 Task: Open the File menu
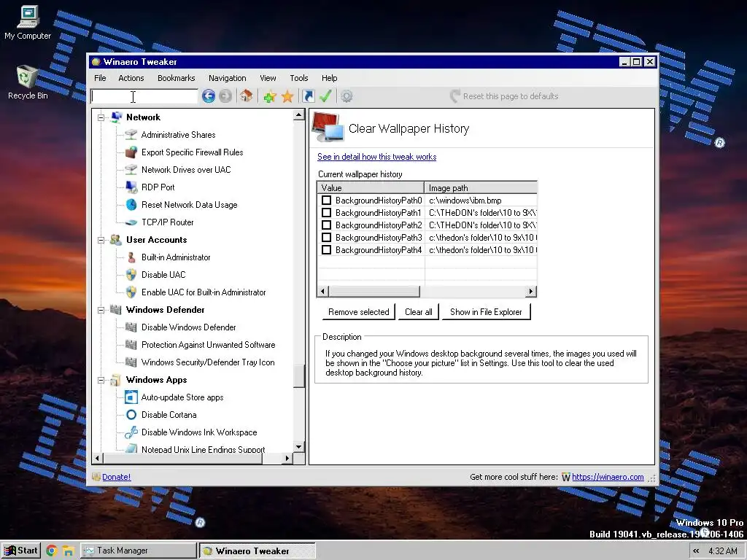point(100,78)
